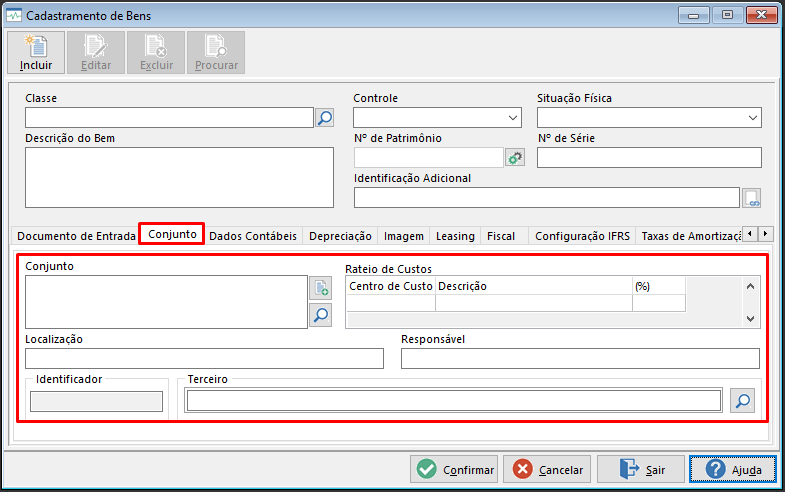Click the (%) column header

click(659, 286)
